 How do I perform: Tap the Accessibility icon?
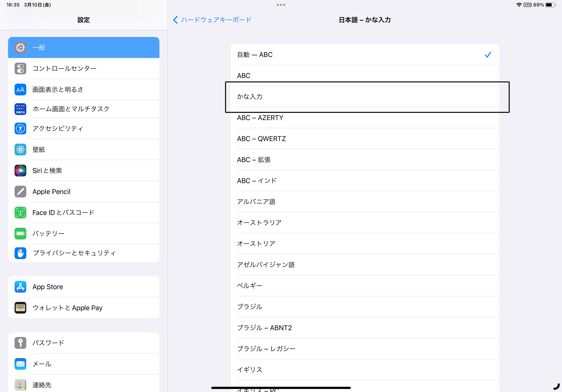tap(20, 128)
